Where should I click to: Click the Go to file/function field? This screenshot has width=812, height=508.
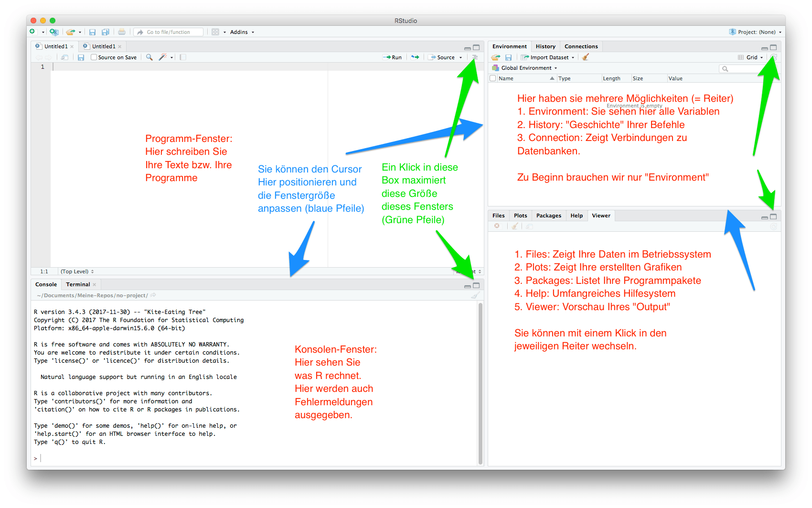(169, 32)
